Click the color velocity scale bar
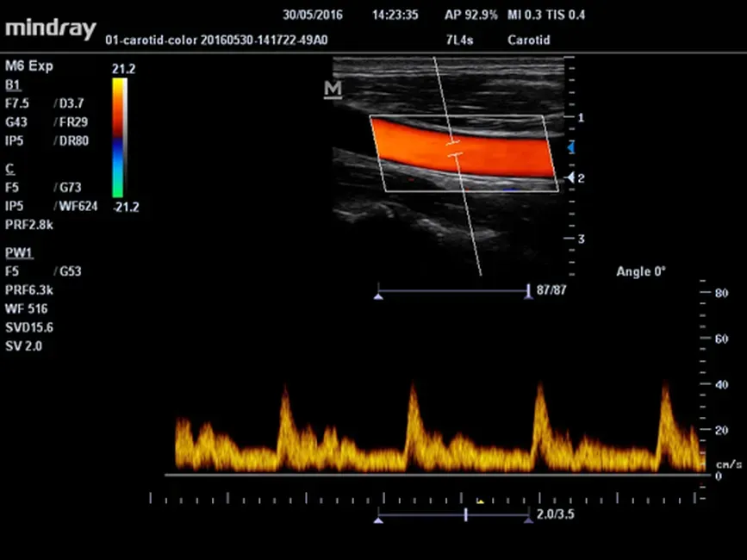This screenshot has height=560, width=747. (119, 138)
